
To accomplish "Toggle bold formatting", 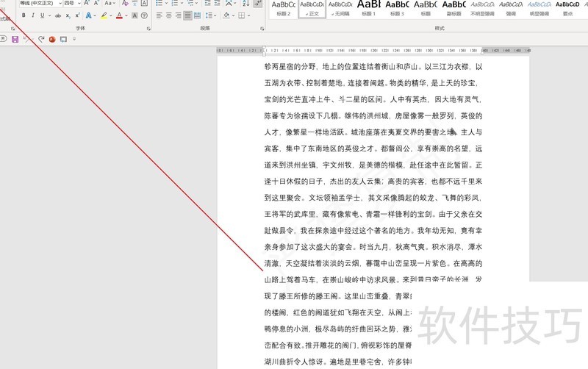I will (23, 15).
